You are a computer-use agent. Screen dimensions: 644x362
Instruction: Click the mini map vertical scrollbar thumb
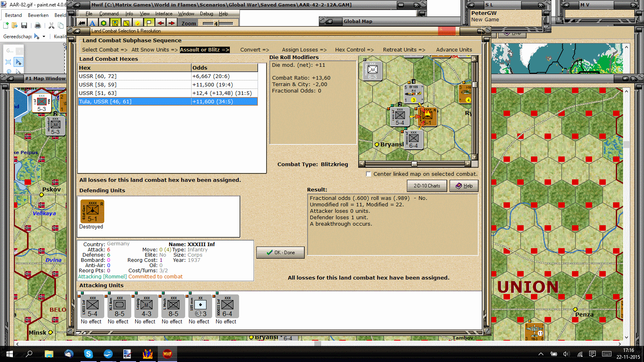pyautogui.click(x=475, y=84)
